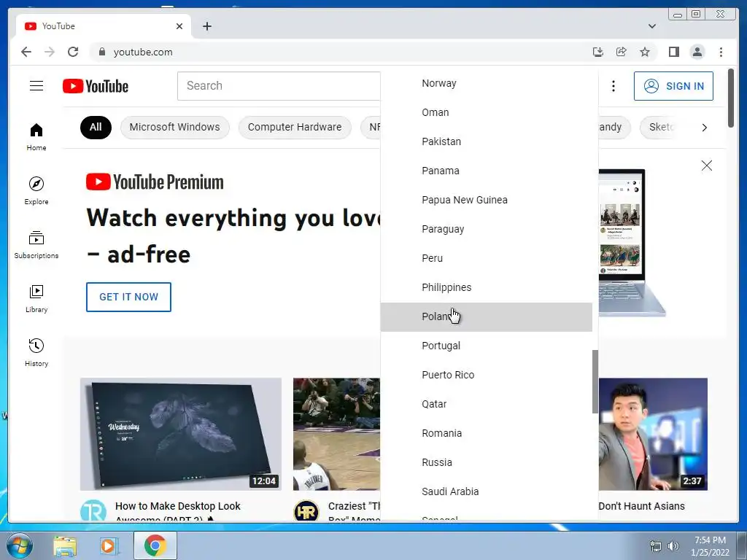Open YouTube settings three-dot menu
Screen dimensions: 747x560
613,86
